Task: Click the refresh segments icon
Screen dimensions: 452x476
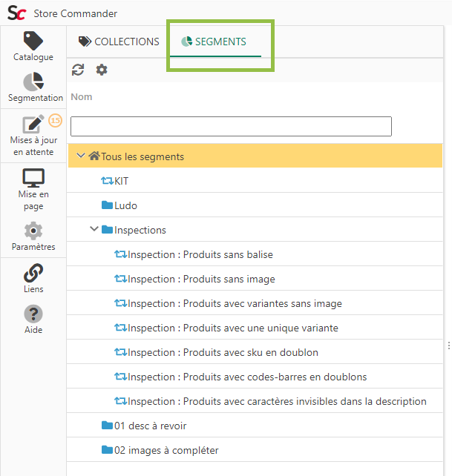Action: [x=78, y=70]
